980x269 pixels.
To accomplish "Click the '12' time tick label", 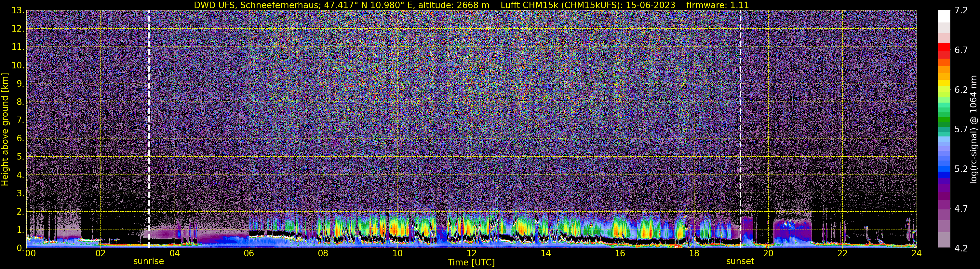I will pos(471,253).
